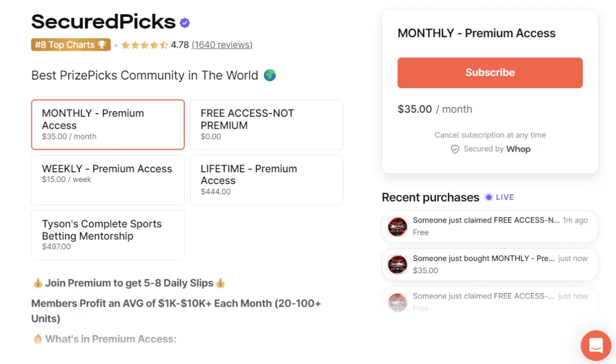
Task: Click the shield icon beside Secured by Whop
Action: tap(455, 149)
